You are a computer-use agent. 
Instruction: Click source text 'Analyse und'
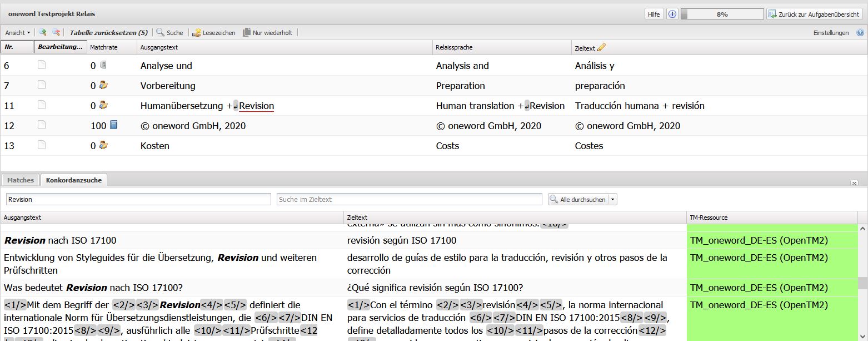point(166,66)
